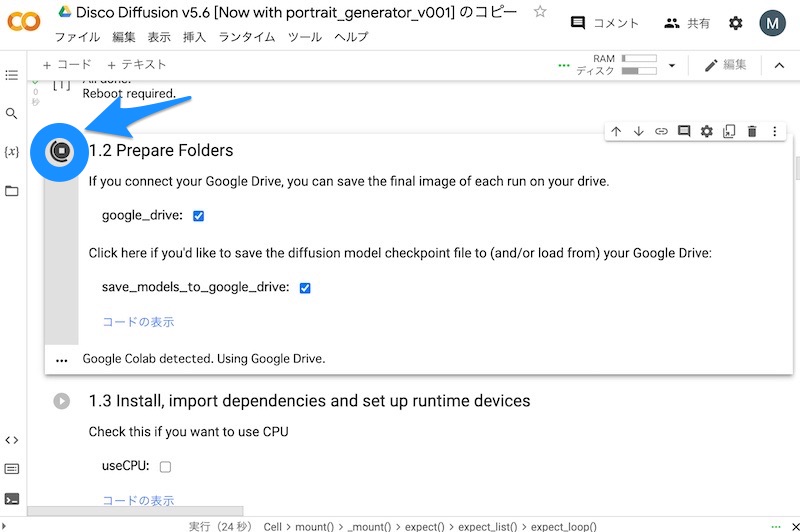
Task: Close the bottom status bar
Action: (795, 526)
